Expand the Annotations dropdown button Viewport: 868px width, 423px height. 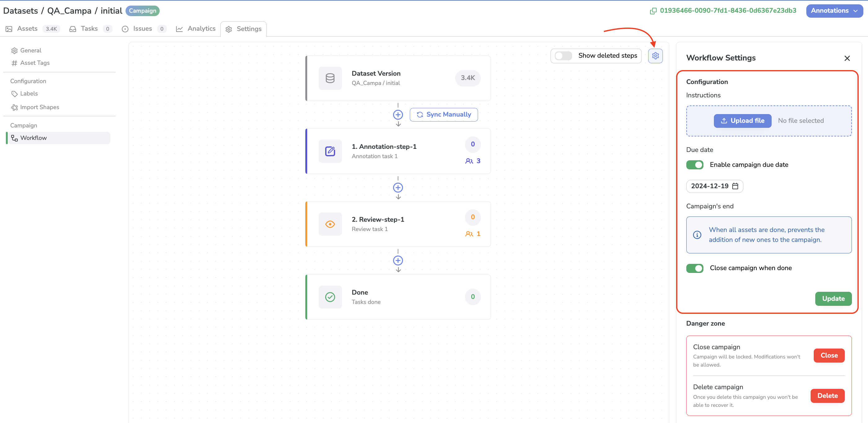coord(833,10)
